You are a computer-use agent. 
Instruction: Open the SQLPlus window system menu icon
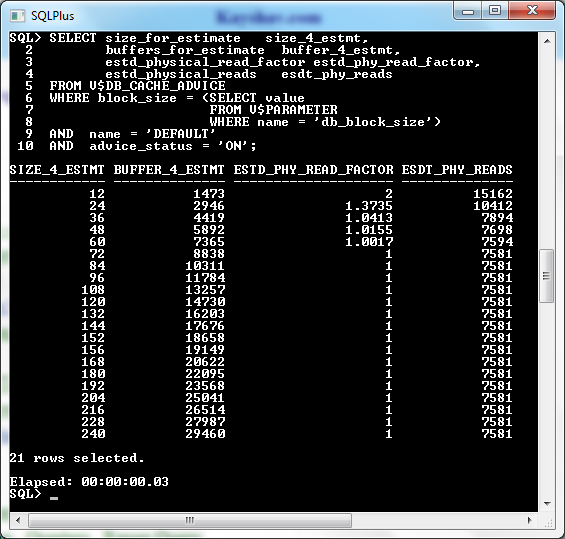(x=17, y=16)
